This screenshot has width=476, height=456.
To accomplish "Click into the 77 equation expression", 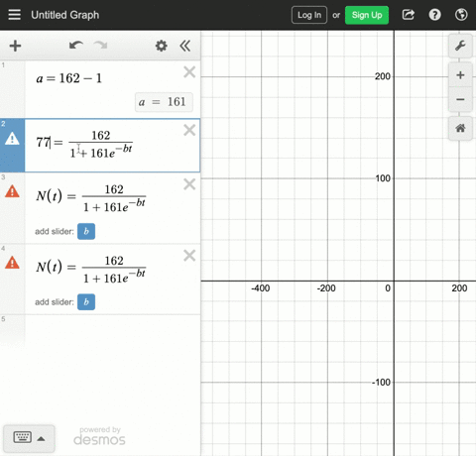I will [x=84, y=144].
